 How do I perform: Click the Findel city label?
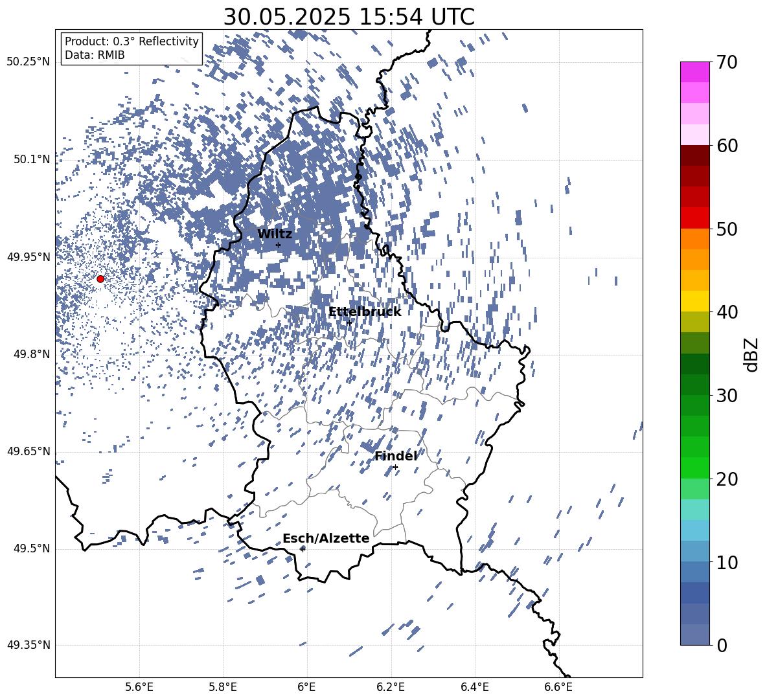396,456
